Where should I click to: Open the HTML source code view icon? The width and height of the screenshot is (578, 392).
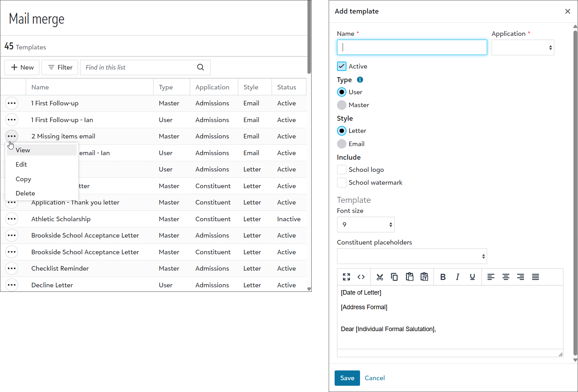pyautogui.click(x=361, y=277)
